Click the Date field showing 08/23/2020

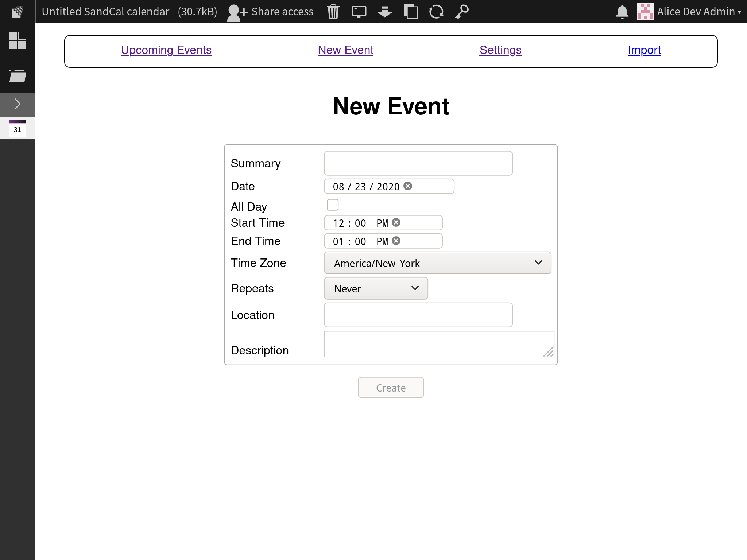[x=389, y=186]
